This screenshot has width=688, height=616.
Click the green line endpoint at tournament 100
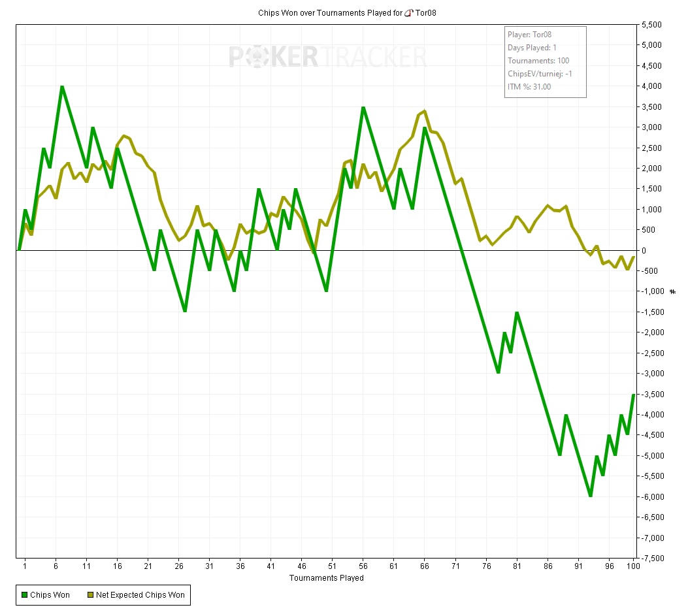tap(633, 395)
